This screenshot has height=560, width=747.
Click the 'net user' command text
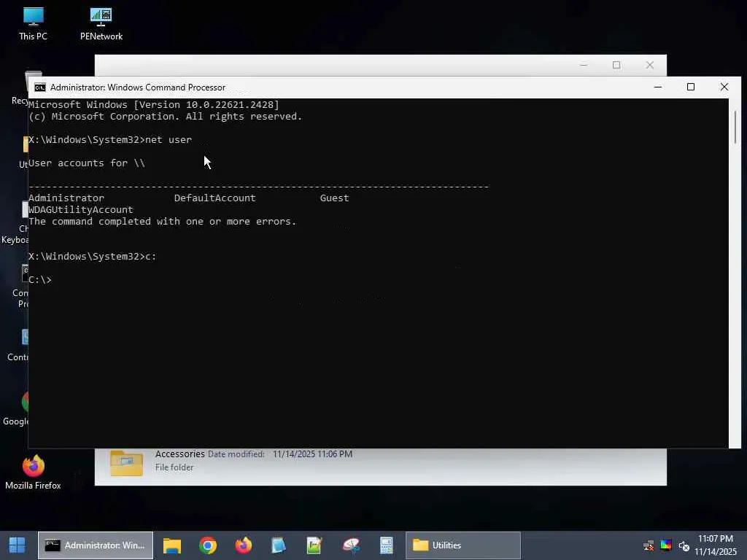coord(169,139)
